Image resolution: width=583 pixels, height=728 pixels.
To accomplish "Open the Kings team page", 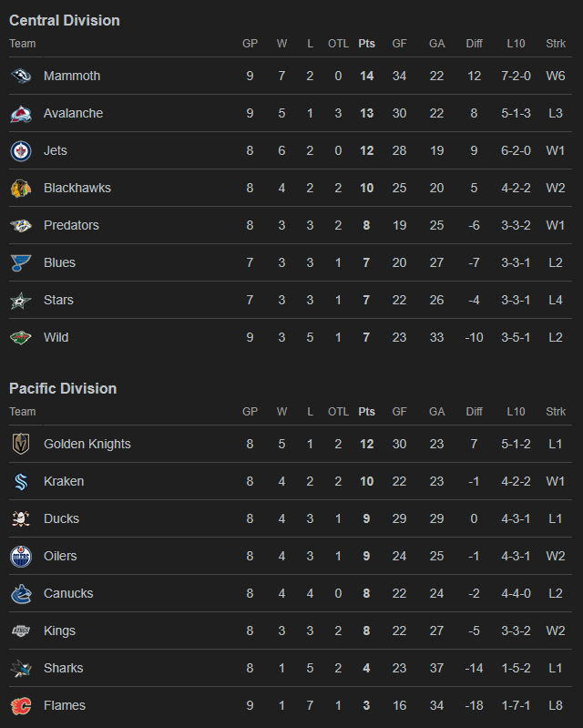I will (x=59, y=631).
